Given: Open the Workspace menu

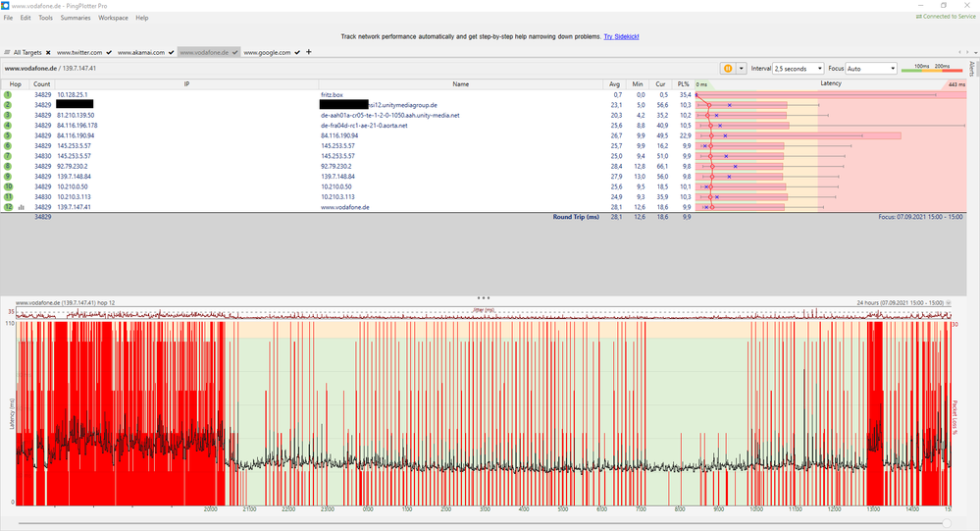Looking at the screenshot, I should pos(113,18).
